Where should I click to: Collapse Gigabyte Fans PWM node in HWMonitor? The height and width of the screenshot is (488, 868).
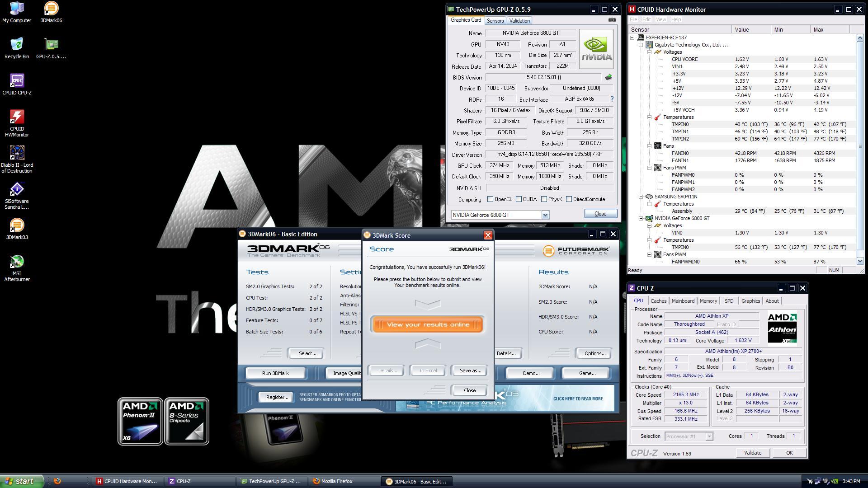pos(649,168)
